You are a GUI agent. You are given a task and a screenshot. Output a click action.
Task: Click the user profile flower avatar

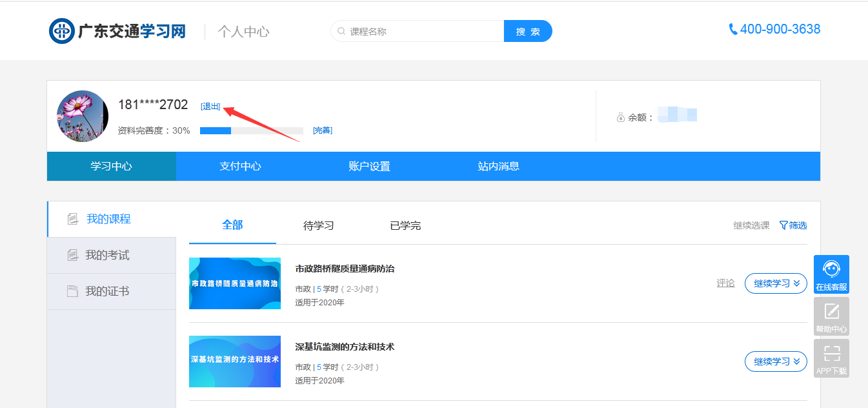tap(83, 116)
